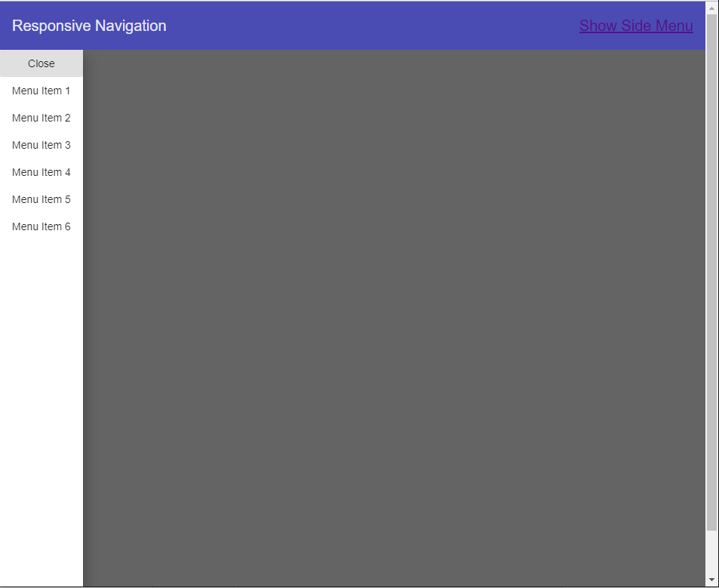Choose Menu Item 3 in sidebar

[41, 145]
